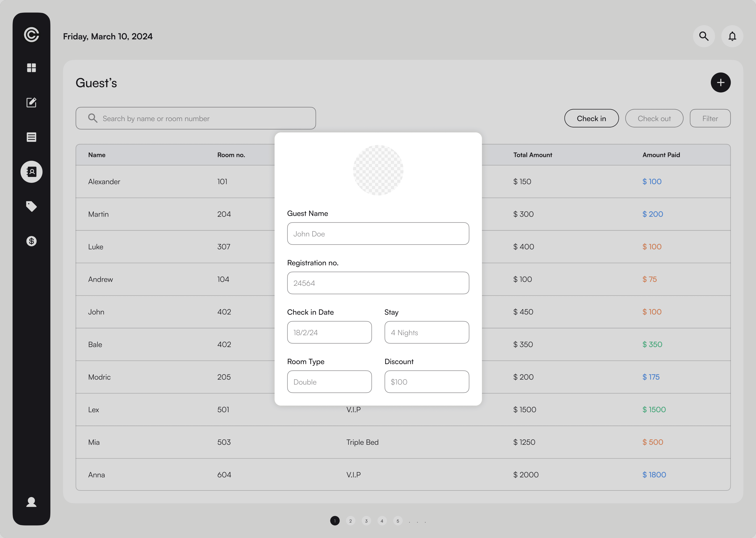Click the guest photo placeholder circle
Viewport: 756px width, 538px height.
[378, 170]
